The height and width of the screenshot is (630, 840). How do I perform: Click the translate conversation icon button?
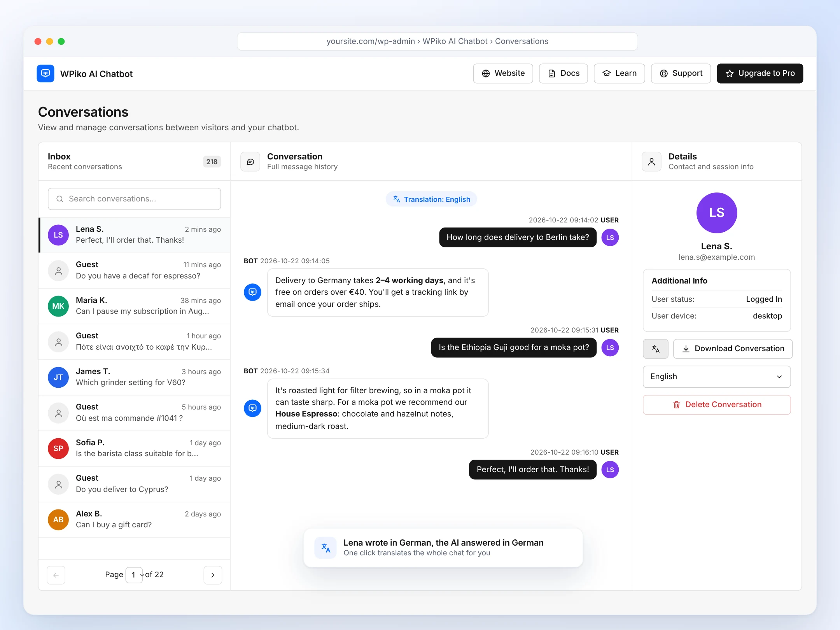tap(656, 349)
